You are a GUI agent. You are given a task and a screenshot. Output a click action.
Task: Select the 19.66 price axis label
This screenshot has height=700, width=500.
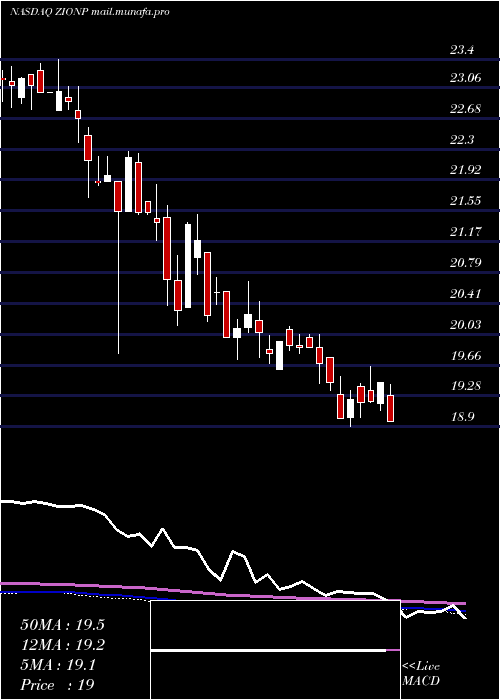coord(466,356)
